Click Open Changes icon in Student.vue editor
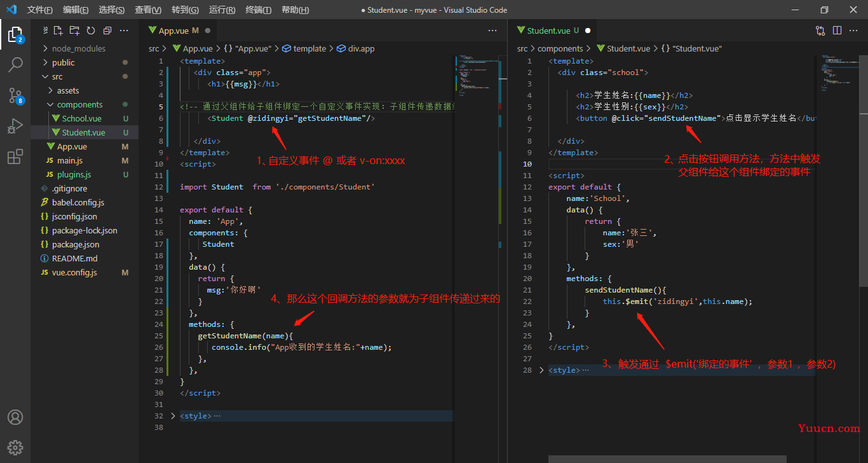This screenshot has height=463, width=868. click(x=820, y=31)
